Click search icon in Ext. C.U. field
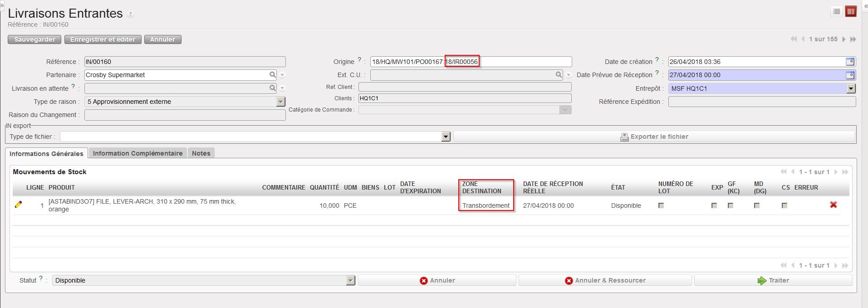The height and width of the screenshot is (308, 868). [x=559, y=75]
